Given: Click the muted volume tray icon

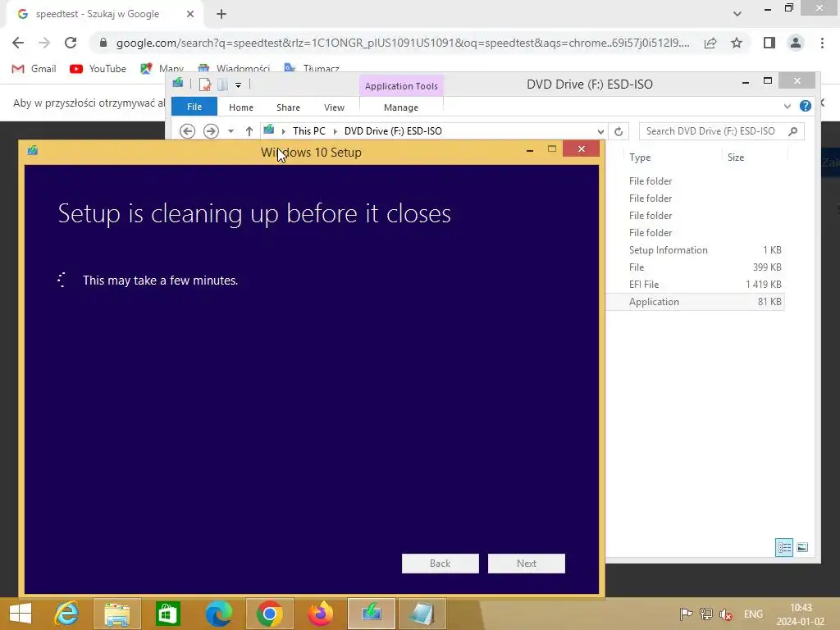Looking at the screenshot, I should tap(727, 614).
